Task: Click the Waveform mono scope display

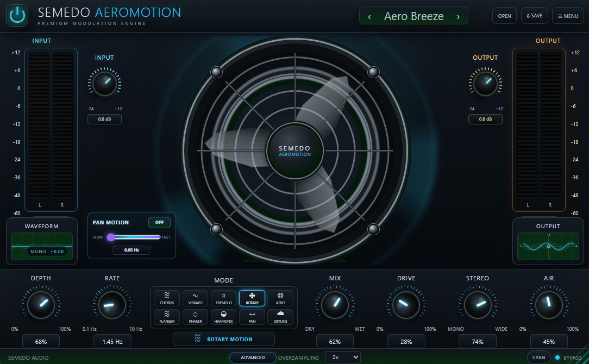Action: pos(42,247)
